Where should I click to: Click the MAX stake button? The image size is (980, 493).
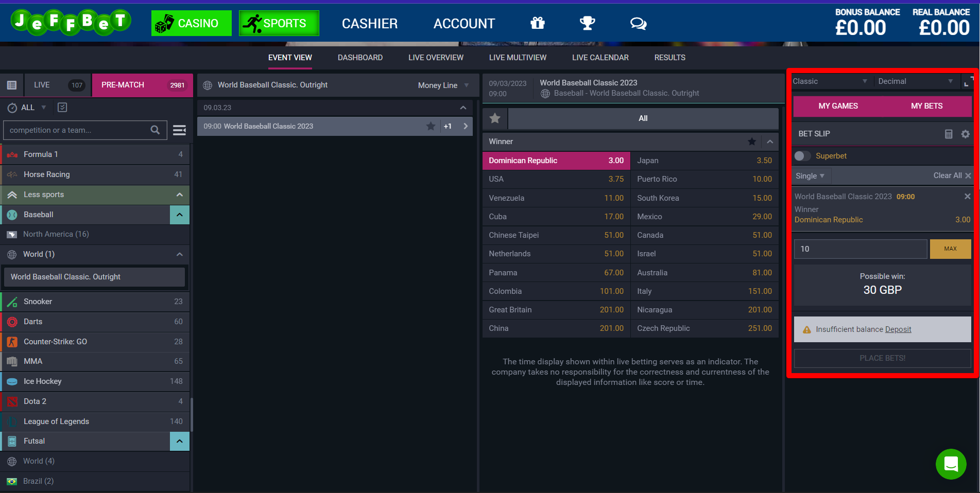(x=950, y=249)
